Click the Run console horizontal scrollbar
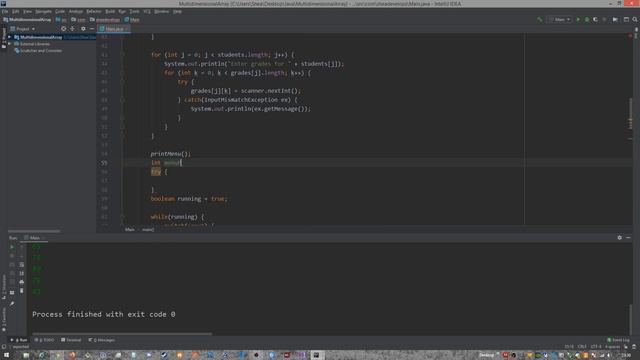The image size is (640, 360). pos(122,333)
